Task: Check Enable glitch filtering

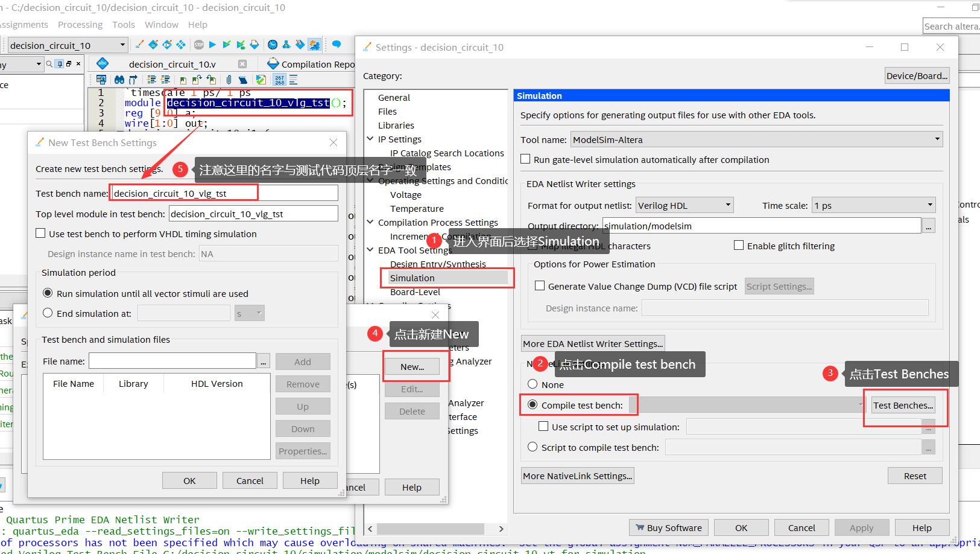Action: click(739, 245)
